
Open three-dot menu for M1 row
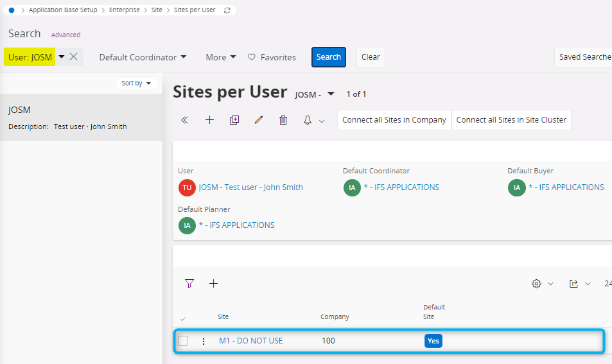coord(204,342)
